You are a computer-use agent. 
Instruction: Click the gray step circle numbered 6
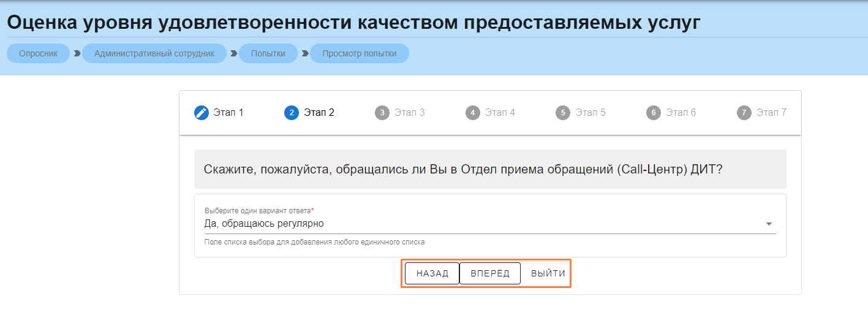tap(654, 113)
